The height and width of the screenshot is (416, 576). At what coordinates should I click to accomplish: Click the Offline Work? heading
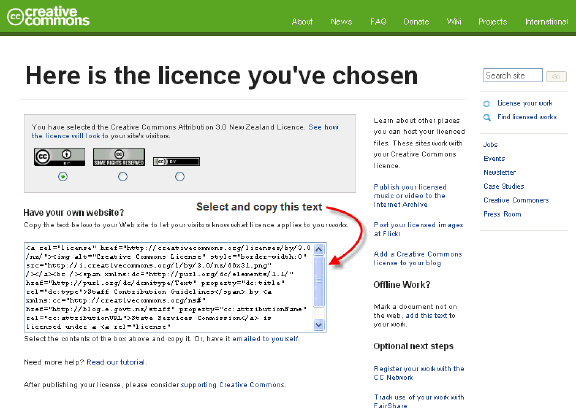pyautogui.click(x=402, y=285)
